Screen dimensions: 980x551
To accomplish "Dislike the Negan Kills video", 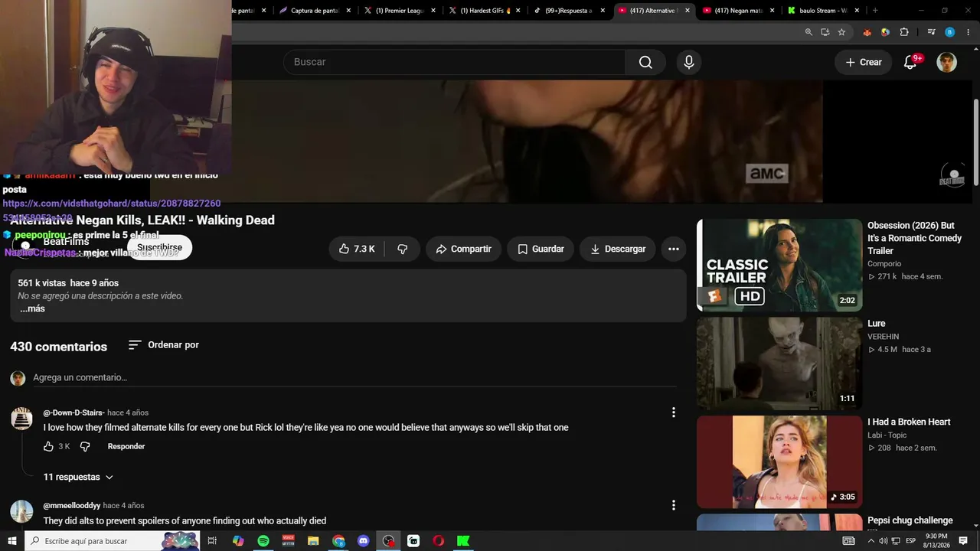I will point(402,249).
